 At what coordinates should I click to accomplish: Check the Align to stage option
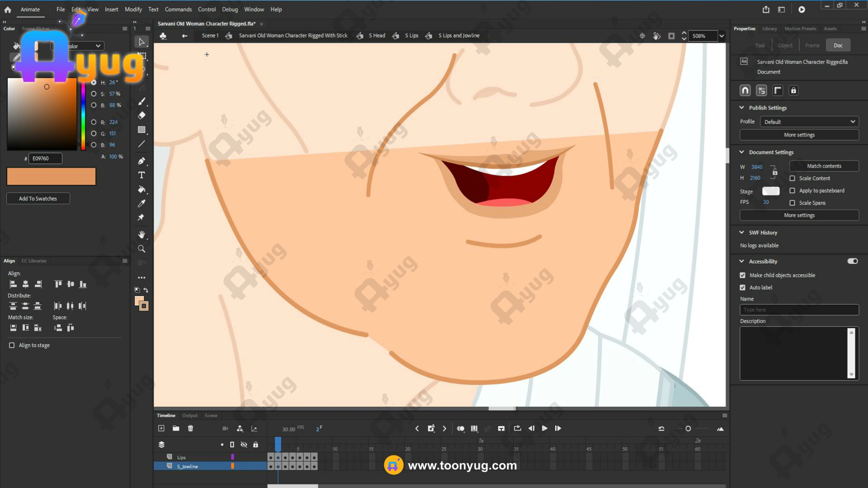(x=12, y=345)
